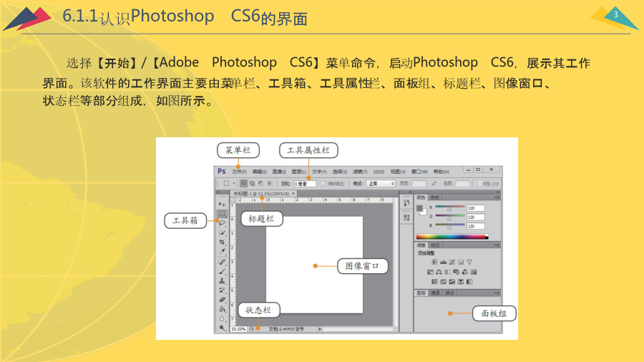Open the 图层(L) menu
Screen dimensions: 644x362
coord(299,172)
